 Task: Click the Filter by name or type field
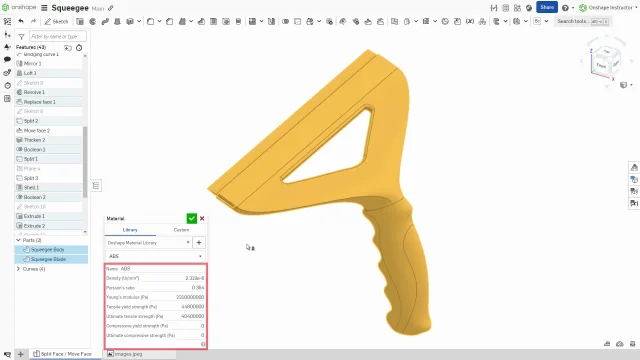[58, 36]
